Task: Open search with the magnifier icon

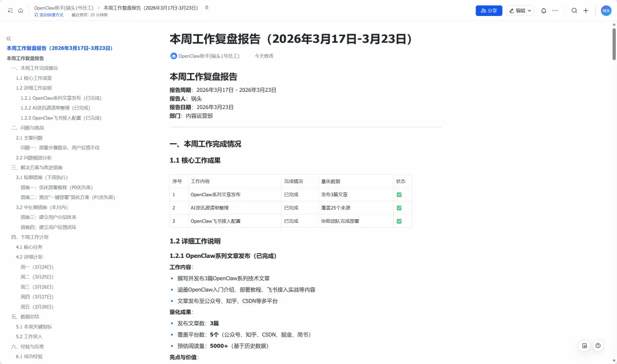Action: (x=574, y=11)
